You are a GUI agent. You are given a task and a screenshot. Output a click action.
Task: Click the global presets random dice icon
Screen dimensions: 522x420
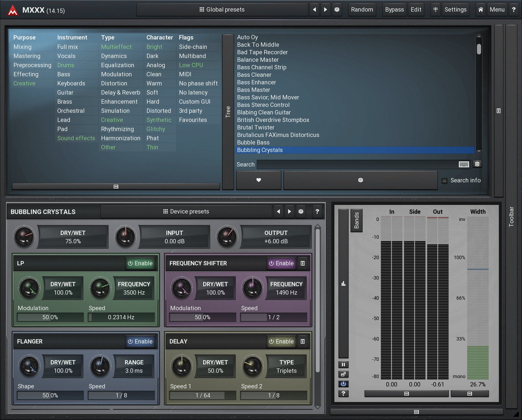pyautogui.click(x=337, y=10)
